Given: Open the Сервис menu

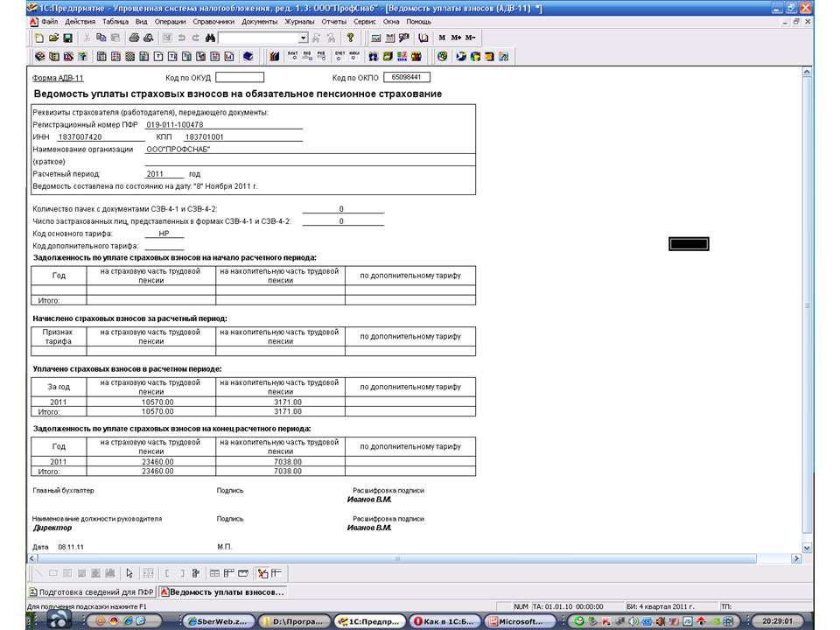Looking at the screenshot, I should pos(364,22).
